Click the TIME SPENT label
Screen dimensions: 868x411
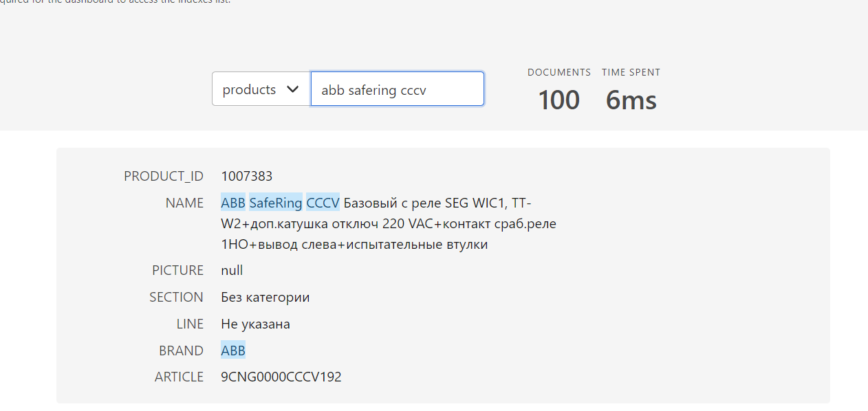631,72
